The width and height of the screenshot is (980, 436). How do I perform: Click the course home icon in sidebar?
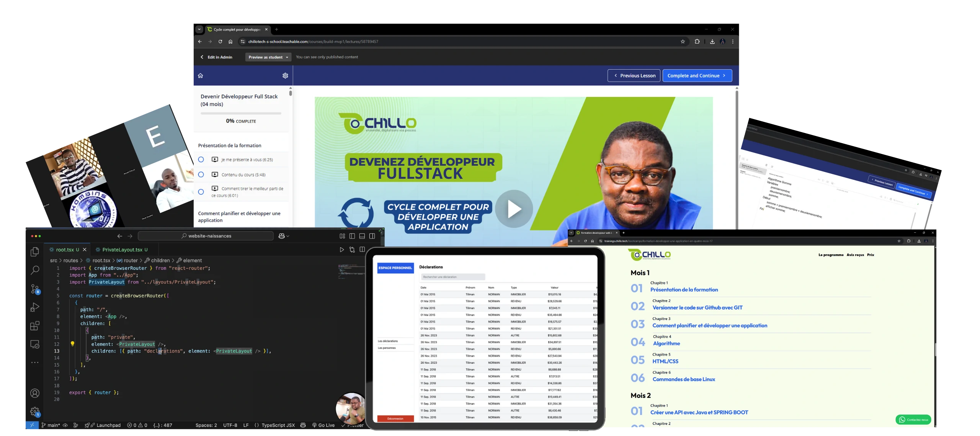[200, 76]
